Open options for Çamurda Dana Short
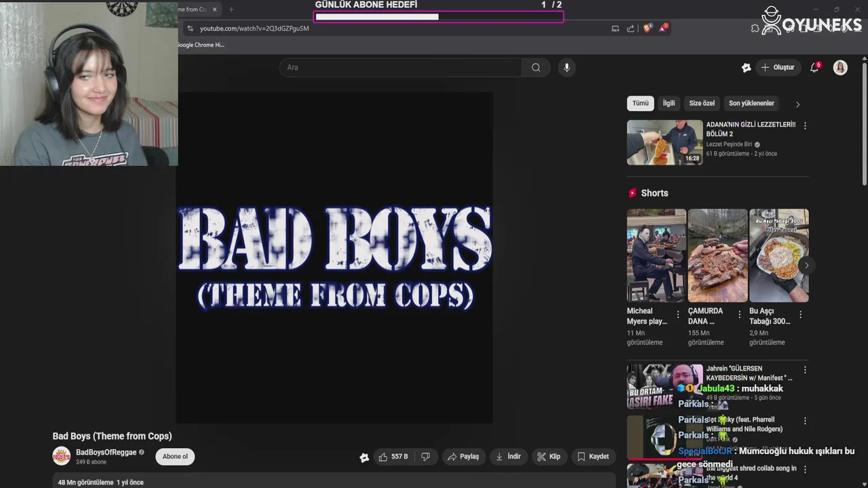The height and width of the screenshot is (488, 868). click(x=739, y=314)
